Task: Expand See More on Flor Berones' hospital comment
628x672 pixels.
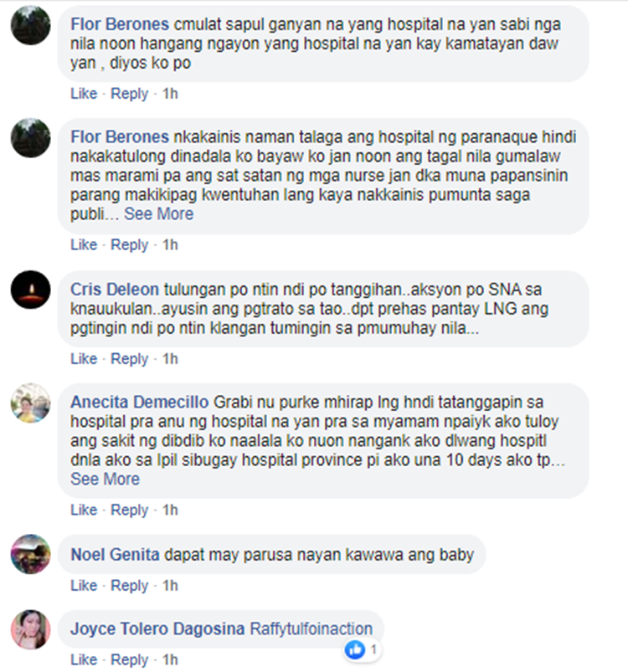Action: pyautogui.click(x=158, y=214)
